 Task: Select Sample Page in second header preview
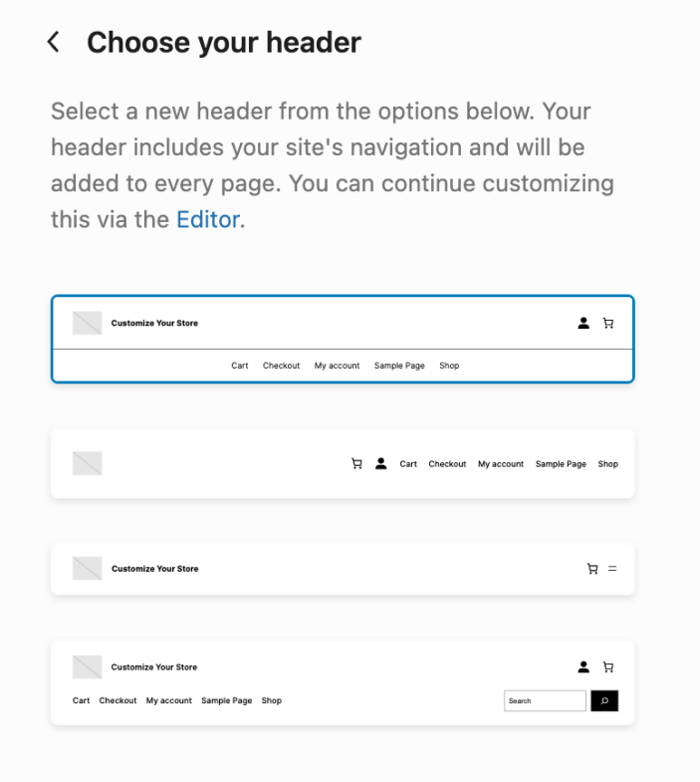point(561,464)
